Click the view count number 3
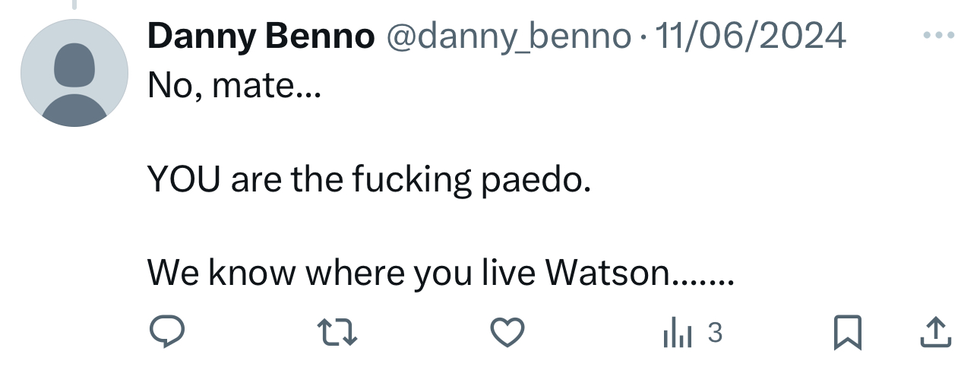The image size is (980, 367). tap(714, 332)
